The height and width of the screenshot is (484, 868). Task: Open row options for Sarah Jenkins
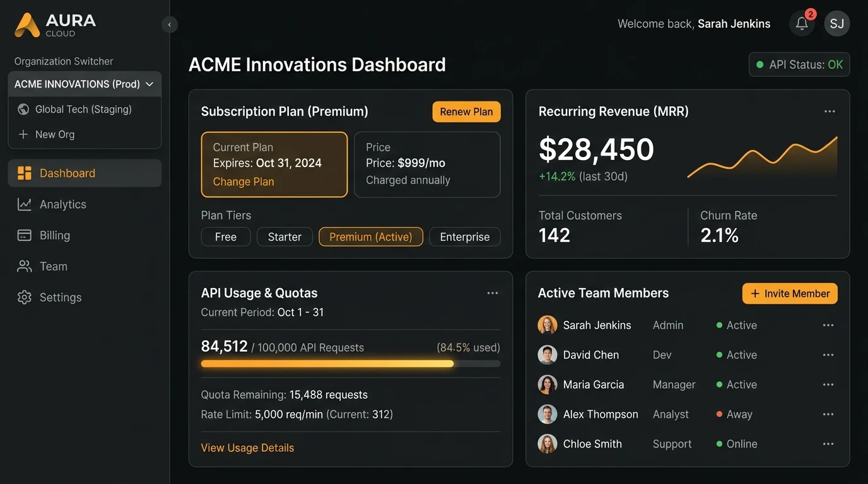point(828,325)
